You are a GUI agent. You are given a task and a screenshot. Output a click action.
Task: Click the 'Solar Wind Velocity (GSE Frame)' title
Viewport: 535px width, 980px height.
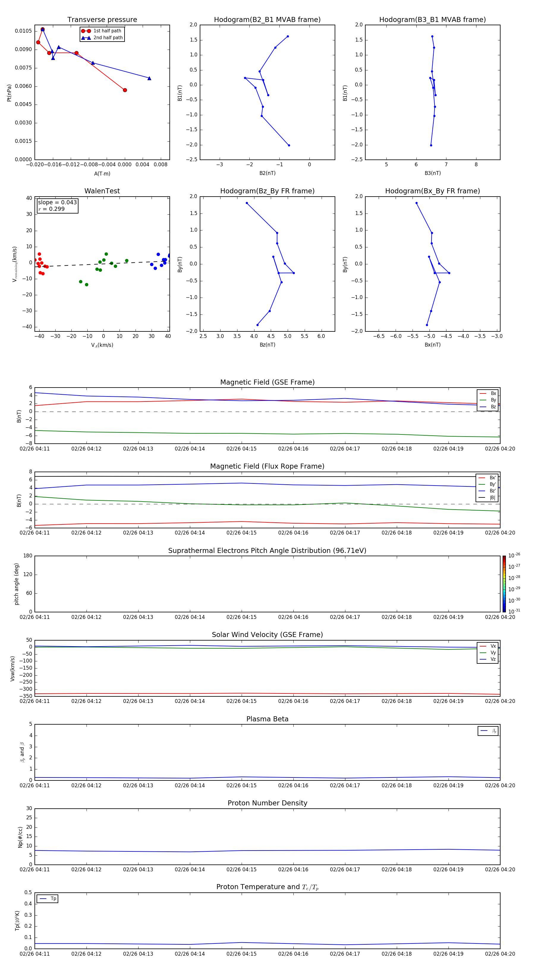[267, 635]
